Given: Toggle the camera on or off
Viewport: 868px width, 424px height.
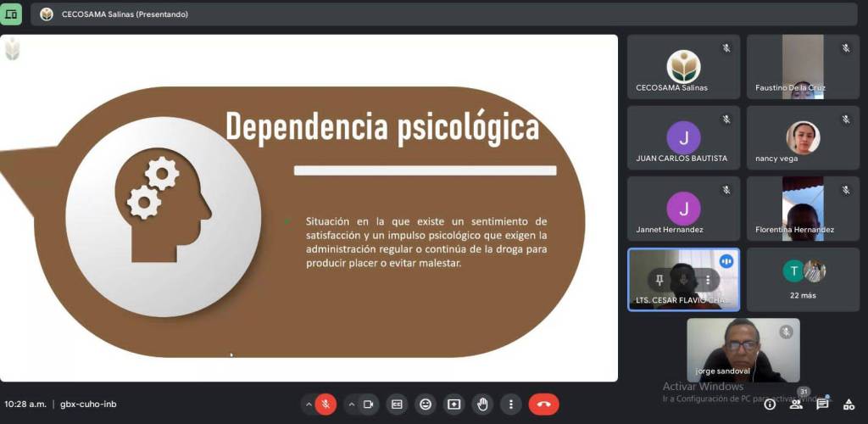Looking at the screenshot, I should (x=369, y=404).
